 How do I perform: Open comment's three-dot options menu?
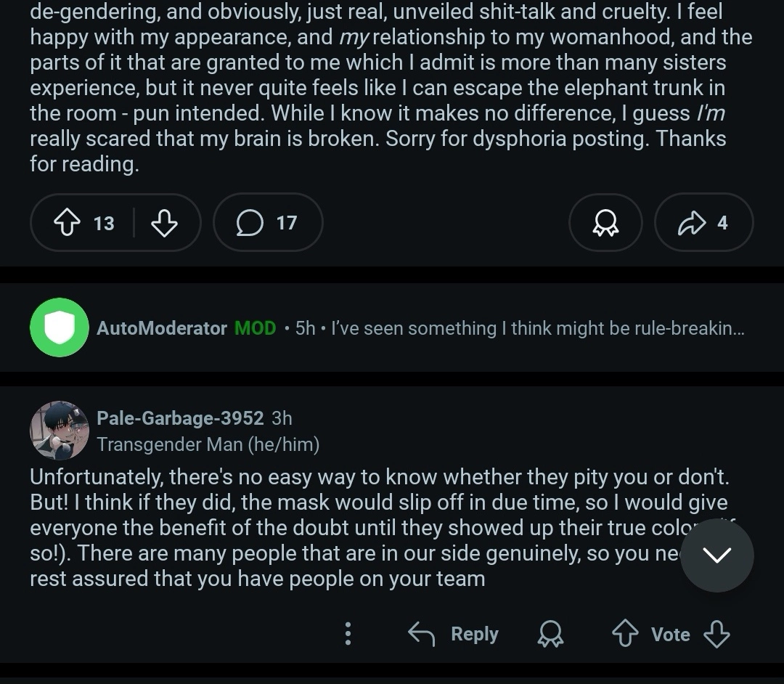(348, 634)
